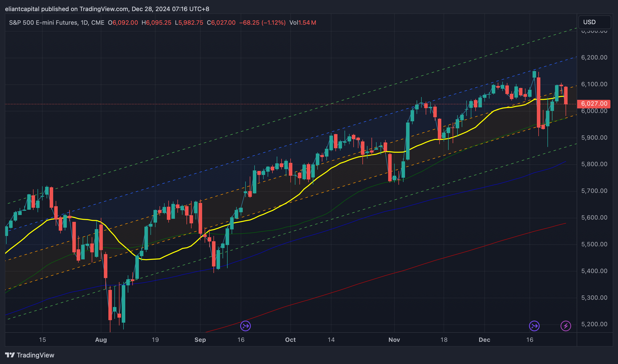Click the Nov label on time axis
618x364 pixels.
click(394, 340)
